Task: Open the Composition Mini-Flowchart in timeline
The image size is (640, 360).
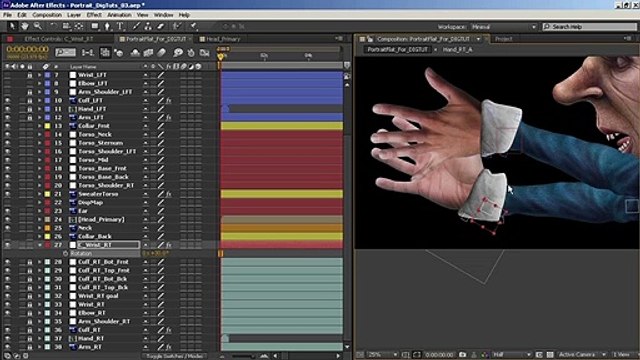Action: coord(87,53)
